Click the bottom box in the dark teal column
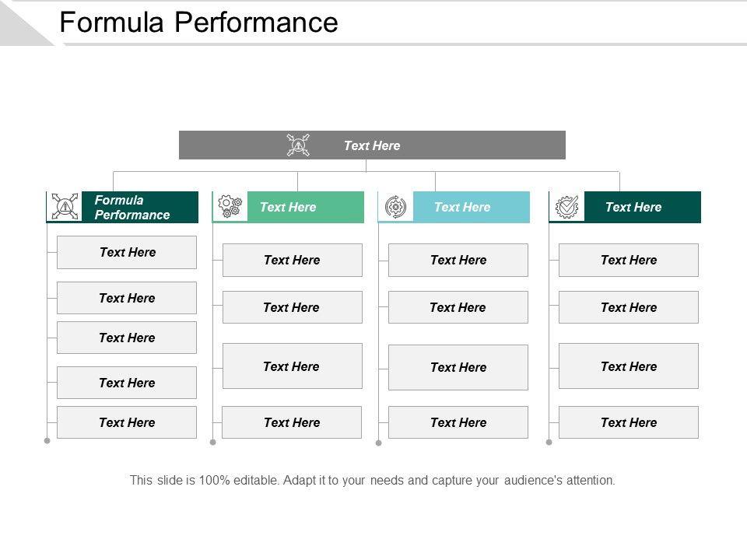 628,422
